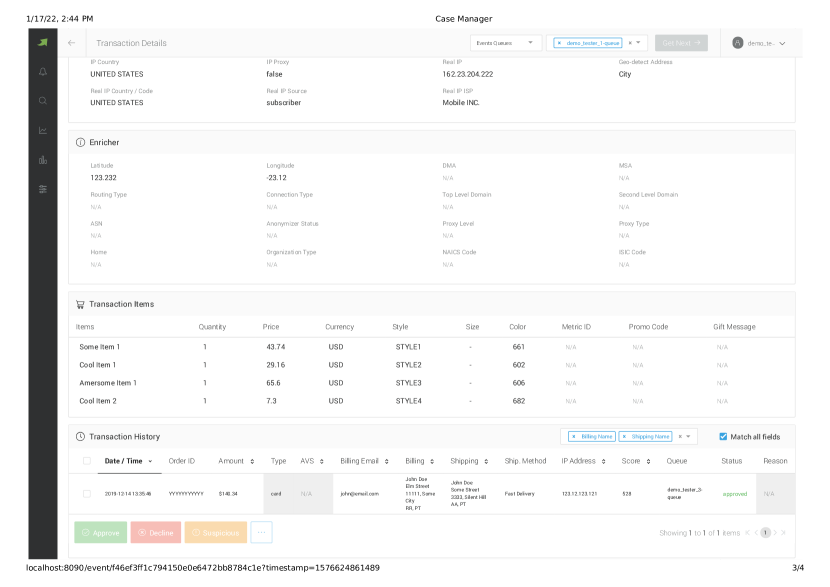Expand the demo_te user account menu

tap(759, 43)
